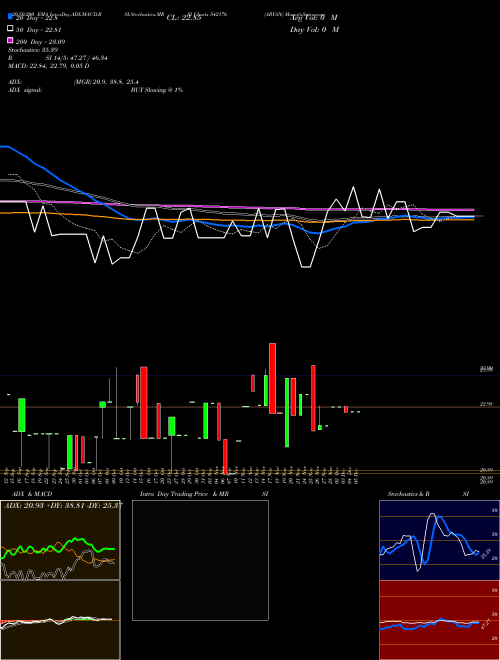Select the 'Stochastics: 33.39' reading
Image resolution: width=500 pixels, height=660 pixels.
(33, 50)
